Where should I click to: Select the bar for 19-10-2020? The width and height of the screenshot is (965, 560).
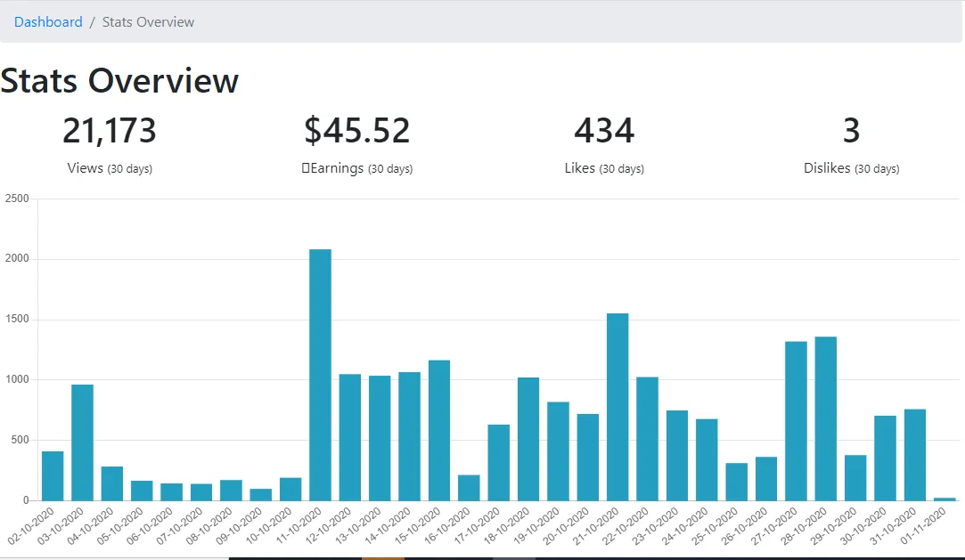tap(558, 451)
